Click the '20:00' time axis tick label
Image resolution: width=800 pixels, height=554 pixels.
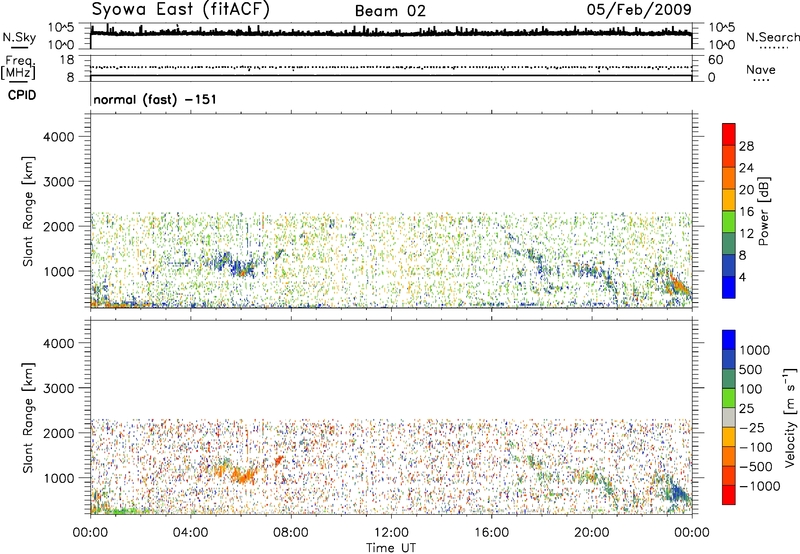(591, 533)
